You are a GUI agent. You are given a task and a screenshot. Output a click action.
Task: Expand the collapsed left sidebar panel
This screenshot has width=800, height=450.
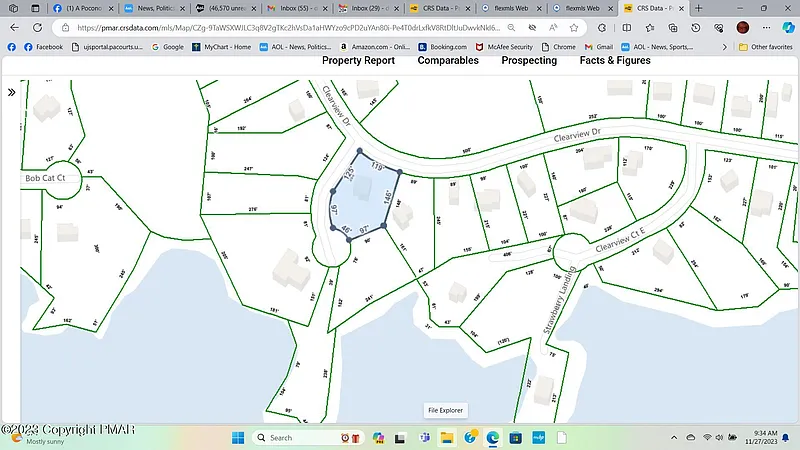(x=11, y=91)
